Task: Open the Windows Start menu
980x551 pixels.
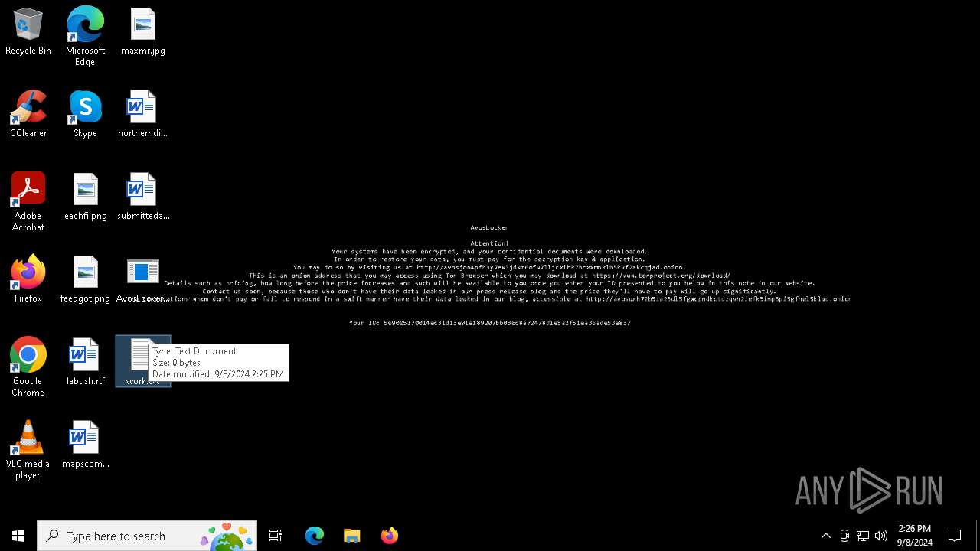Action: (x=18, y=536)
